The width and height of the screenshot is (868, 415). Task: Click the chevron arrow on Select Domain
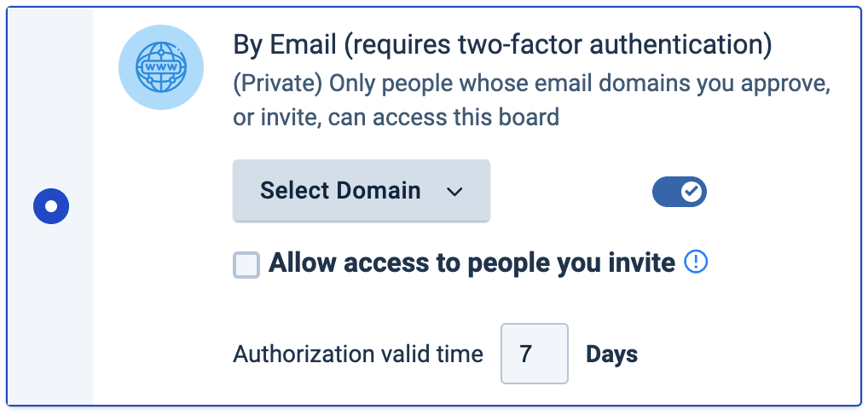[x=454, y=191]
